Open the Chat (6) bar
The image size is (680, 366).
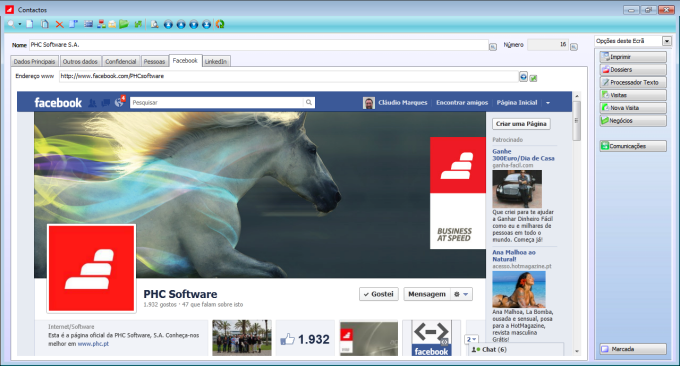point(516,350)
